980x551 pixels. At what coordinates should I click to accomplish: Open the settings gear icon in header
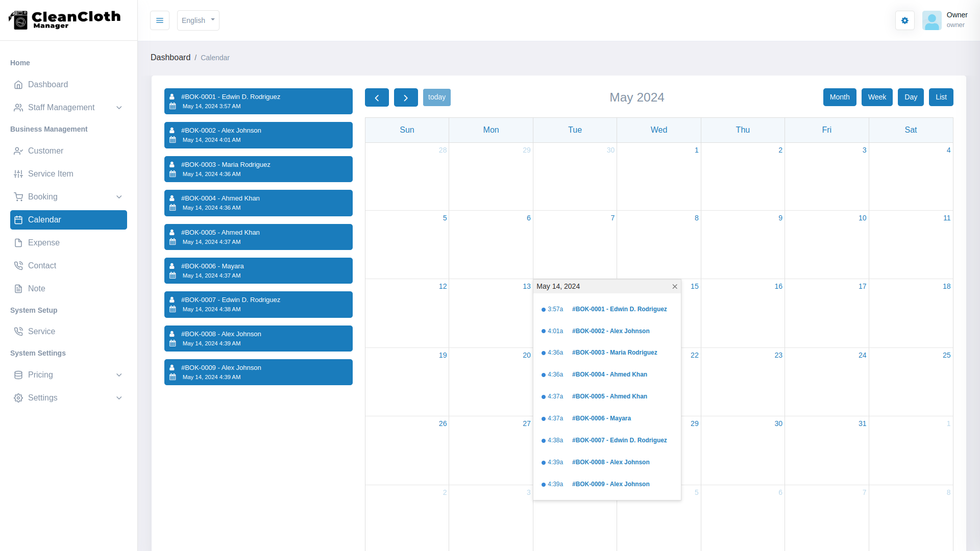click(x=904, y=20)
